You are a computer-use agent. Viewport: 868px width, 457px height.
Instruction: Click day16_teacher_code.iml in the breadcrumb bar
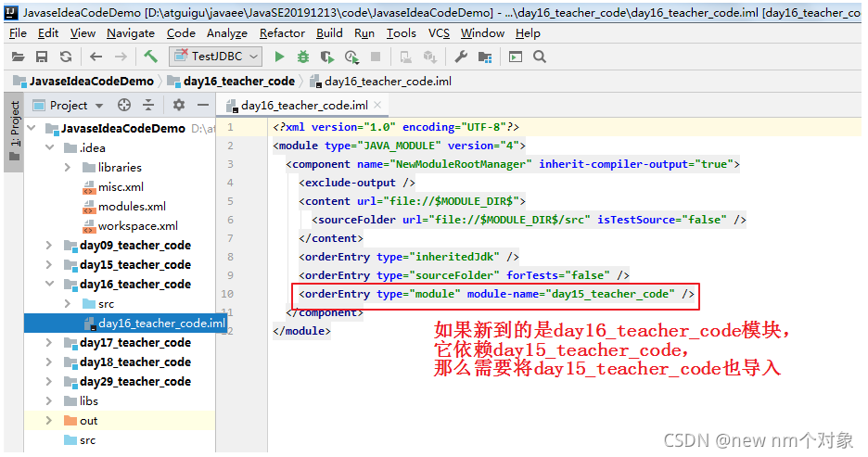(381, 82)
